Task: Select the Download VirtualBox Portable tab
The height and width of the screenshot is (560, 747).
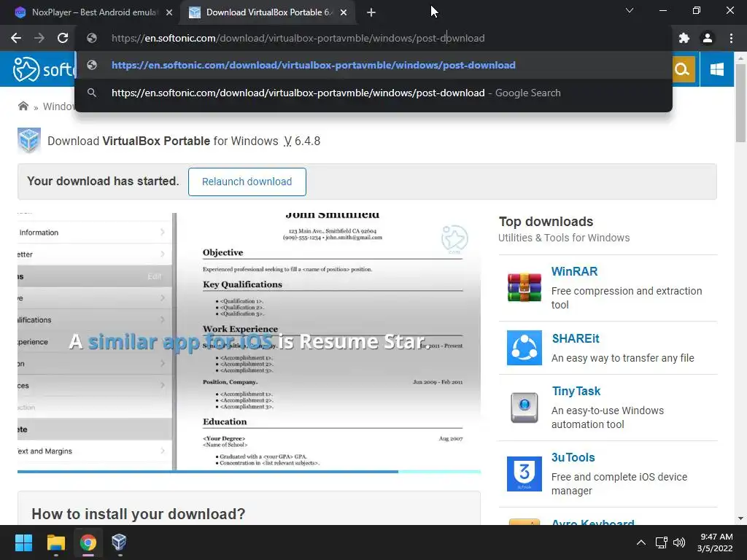Action: (x=268, y=12)
